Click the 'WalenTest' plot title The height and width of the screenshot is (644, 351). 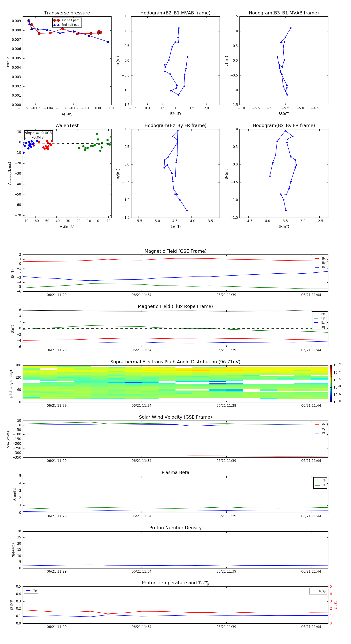67,125
